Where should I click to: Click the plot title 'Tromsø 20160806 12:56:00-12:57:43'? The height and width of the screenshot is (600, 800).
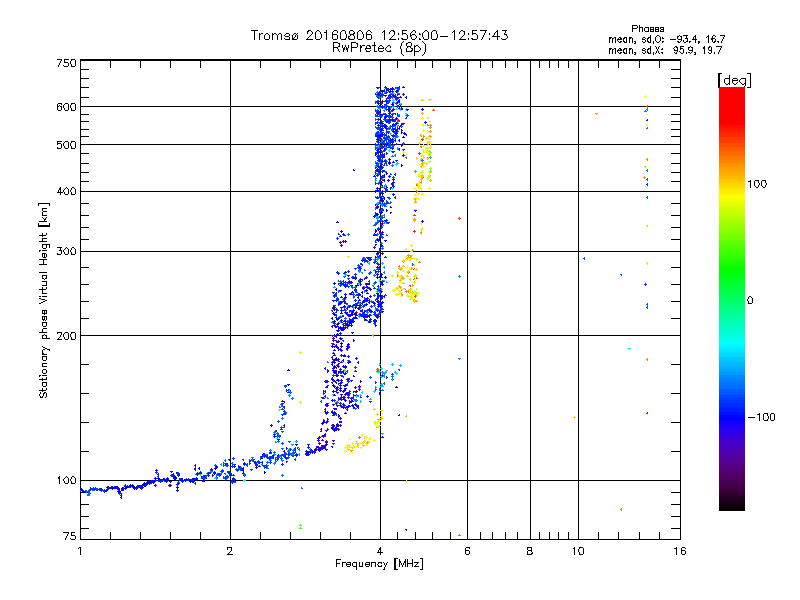pyautogui.click(x=379, y=35)
